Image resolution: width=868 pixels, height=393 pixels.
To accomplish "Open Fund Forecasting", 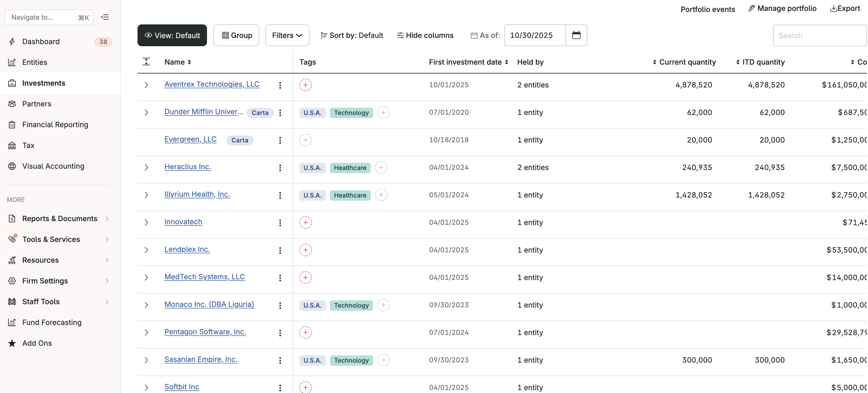I will tap(52, 322).
